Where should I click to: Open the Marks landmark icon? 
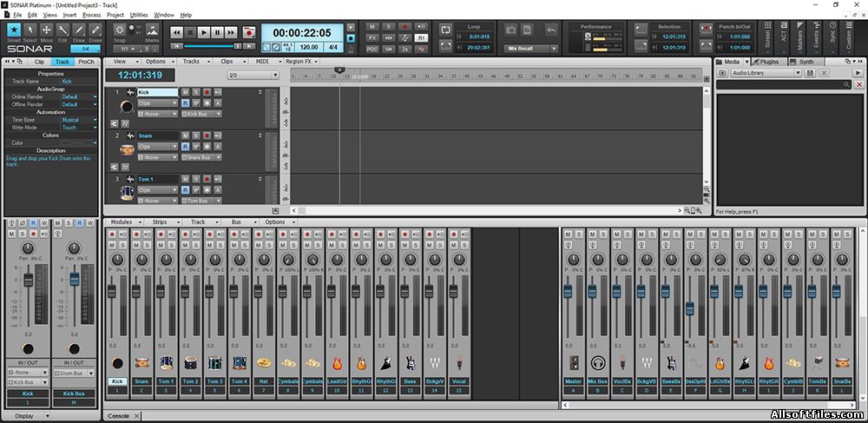click(152, 30)
